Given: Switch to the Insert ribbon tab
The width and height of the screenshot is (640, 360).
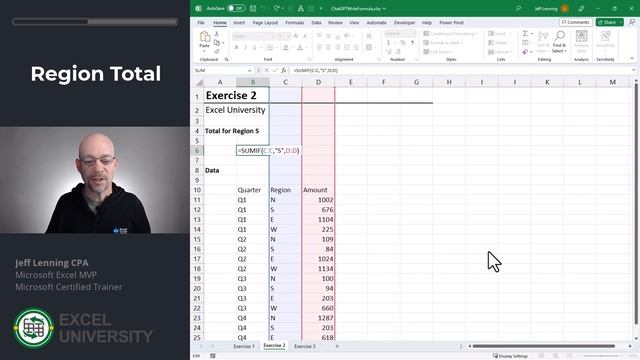Looking at the screenshot, I should (239, 23).
